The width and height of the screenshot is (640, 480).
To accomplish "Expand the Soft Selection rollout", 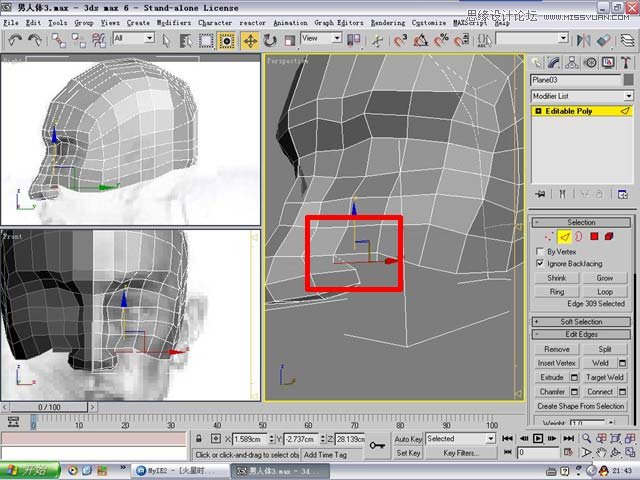I will tap(581, 322).
